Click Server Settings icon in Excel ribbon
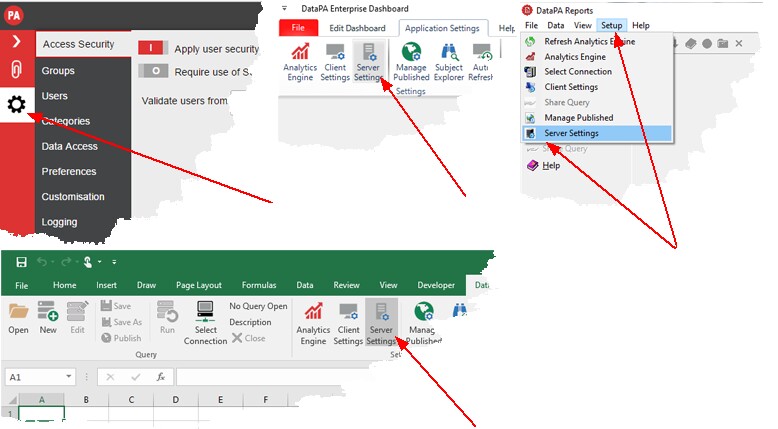 381,323
